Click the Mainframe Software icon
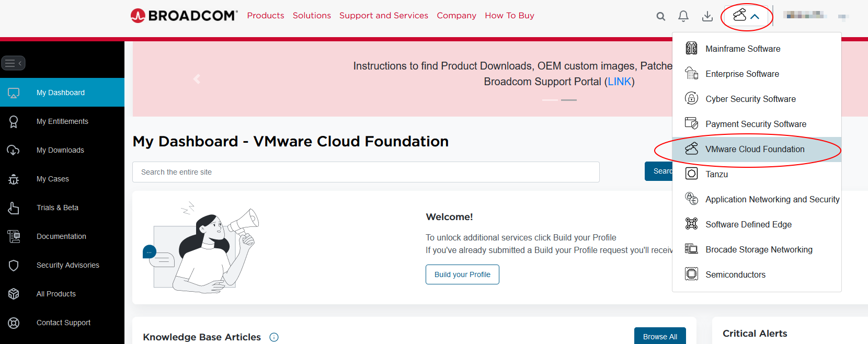This screenshot has width=868, height=344. click(x=691, y=48)
